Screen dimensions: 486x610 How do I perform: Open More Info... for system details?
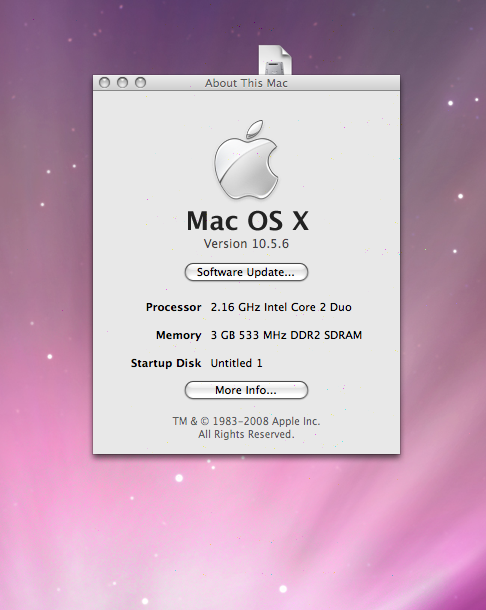pyautogui.click(x=246, y=390)
